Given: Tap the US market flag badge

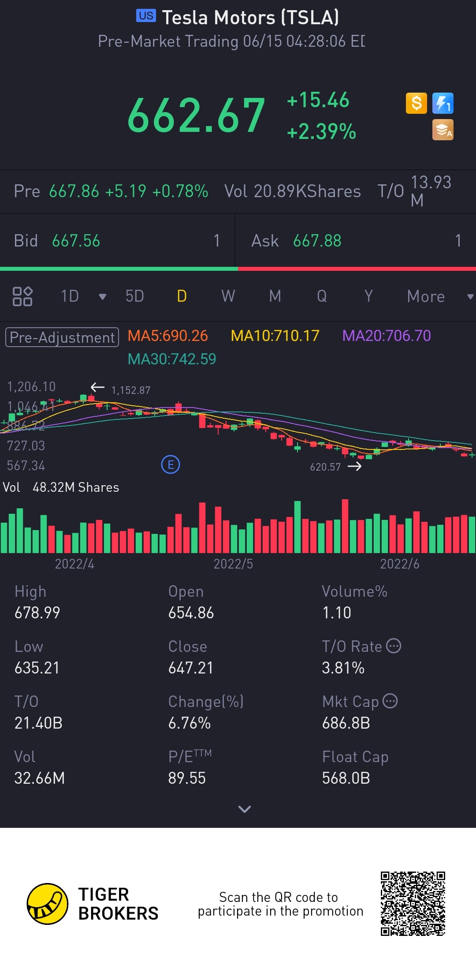Looking at the screenshot, I should click(146, 16).
